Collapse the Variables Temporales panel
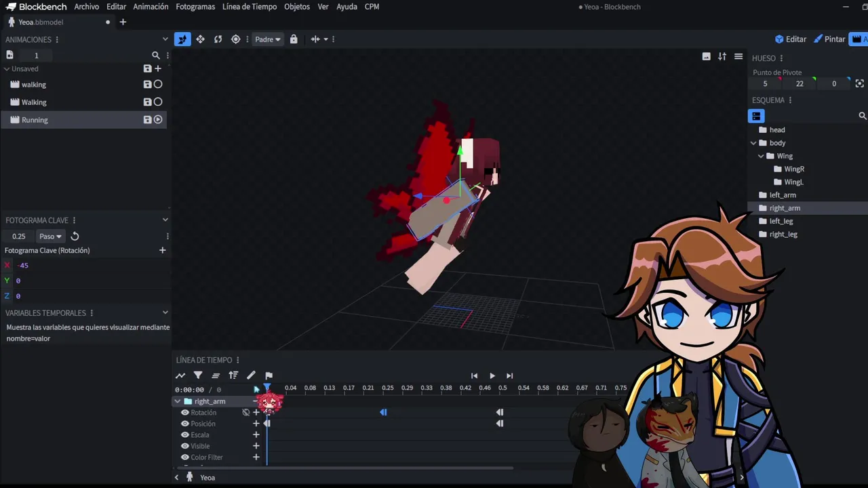 [165, 312]
